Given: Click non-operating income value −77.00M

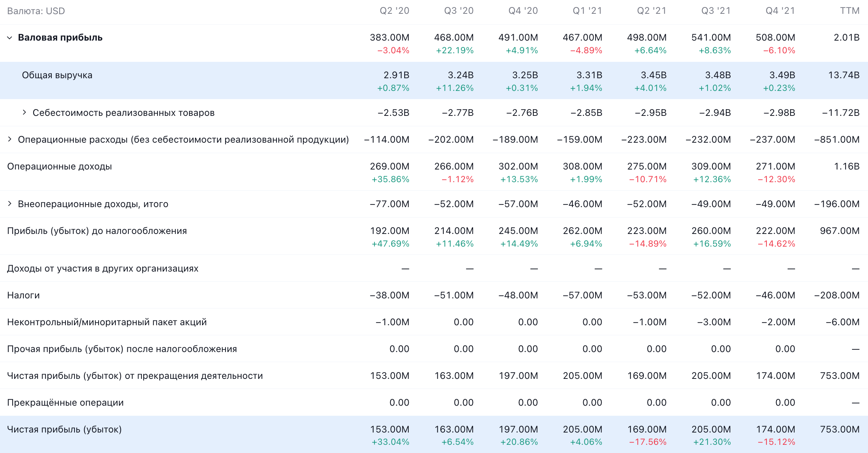Looking at the screenshot, I should click(389, 204).
